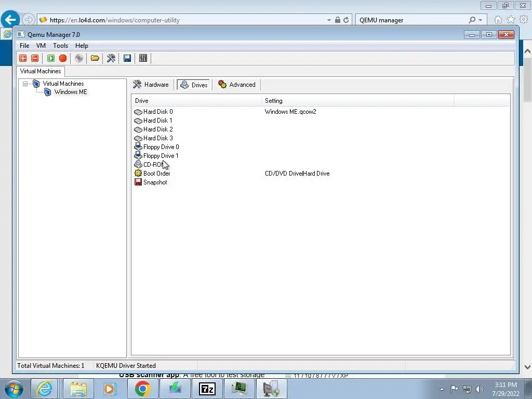Click the Snapshot red floppy icon

coord(138,182)
